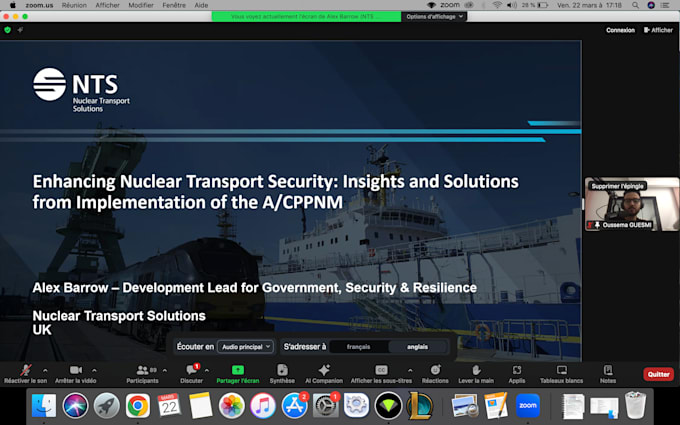This screenshot has width=680, height=425.
Task: Launch AI Companion
Action: tap(324, 374)
